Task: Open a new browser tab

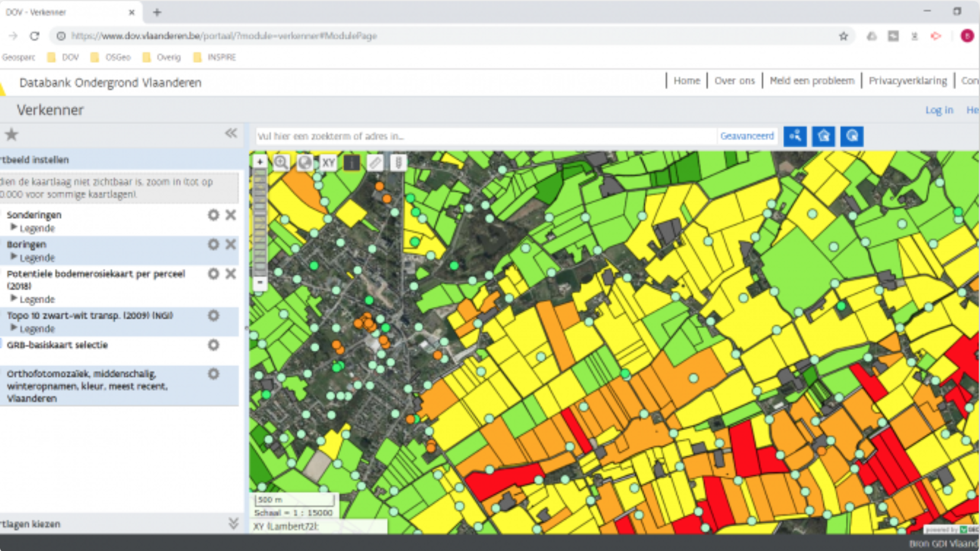Action: coord(157,12)
